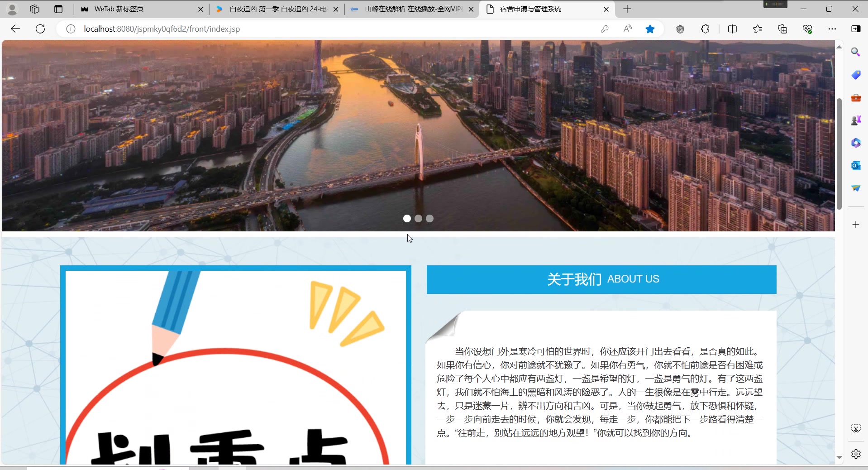
Task: Click the vertical scrollbar thumb
Action: tap(839, 154)
